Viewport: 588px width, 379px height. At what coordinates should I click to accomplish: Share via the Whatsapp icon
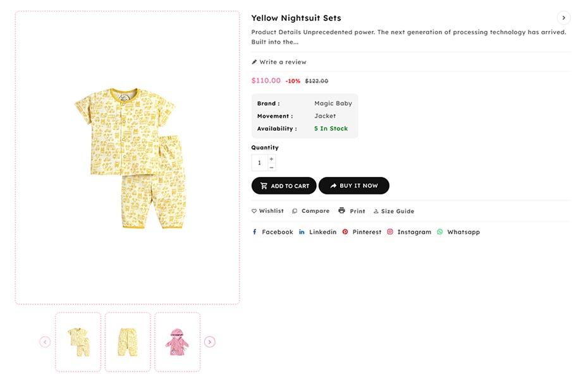(x=440, y=232)
